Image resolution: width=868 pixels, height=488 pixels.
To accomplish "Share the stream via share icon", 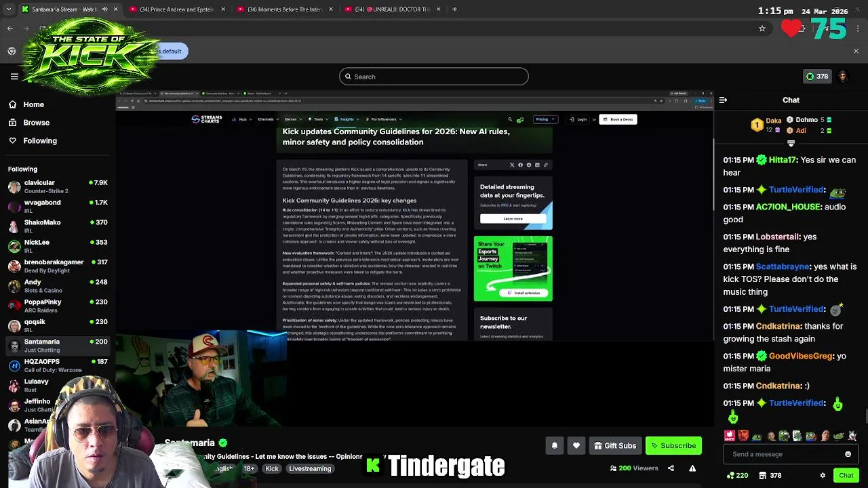I will (671, 468).
